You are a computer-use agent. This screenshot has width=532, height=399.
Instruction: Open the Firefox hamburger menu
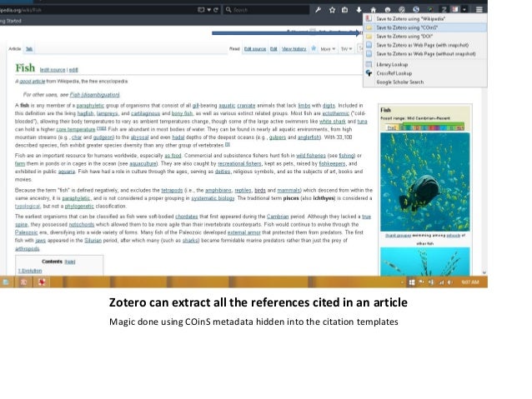pyautogui.click(x=479, y=10)
